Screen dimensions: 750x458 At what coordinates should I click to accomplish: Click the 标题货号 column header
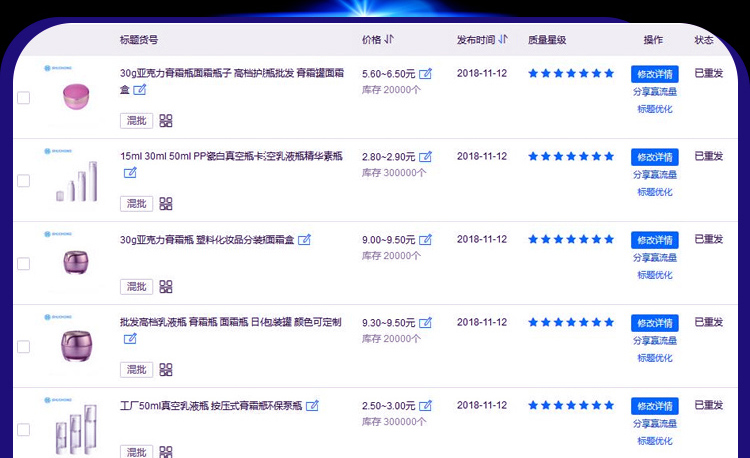(x=139, y=40)
